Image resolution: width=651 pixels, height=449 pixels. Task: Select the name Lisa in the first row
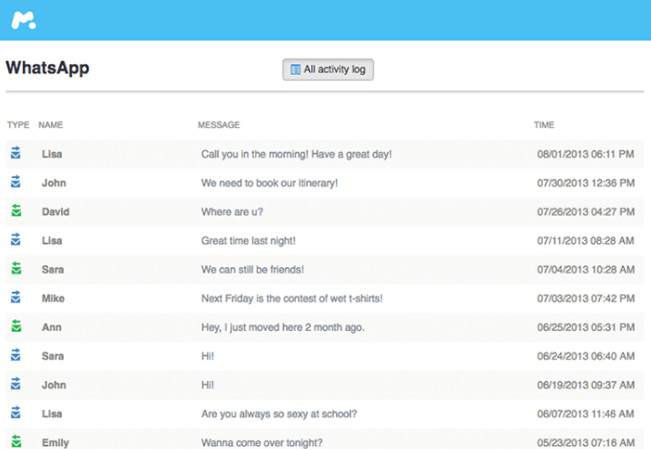pos(52,154)
